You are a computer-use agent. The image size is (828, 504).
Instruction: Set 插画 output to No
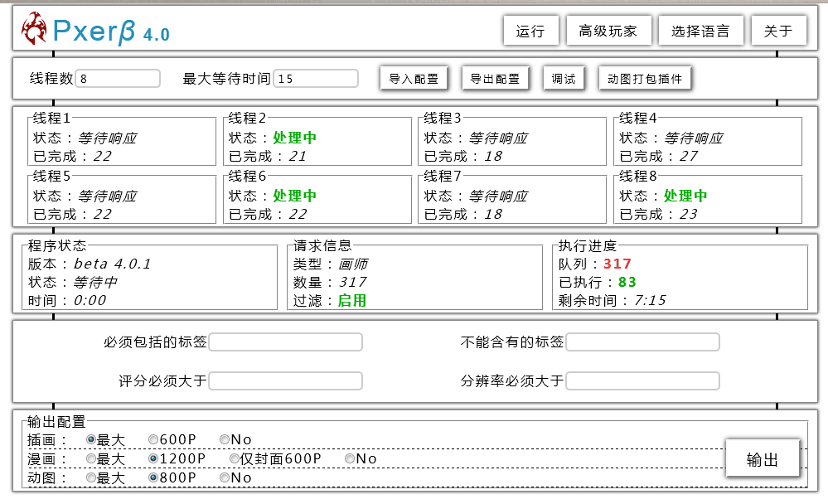coord(225,439)
